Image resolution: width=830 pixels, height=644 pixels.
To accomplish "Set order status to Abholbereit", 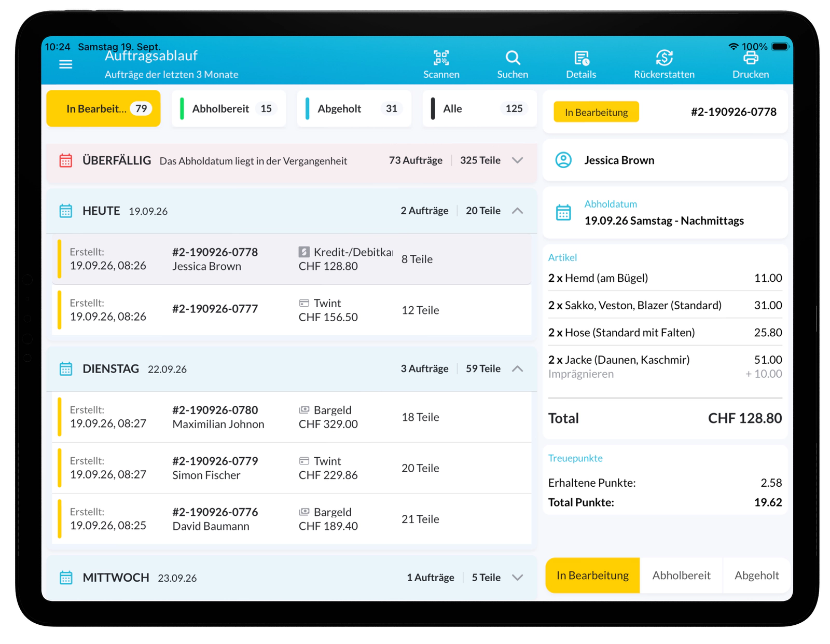I will [x=681, y=576].
